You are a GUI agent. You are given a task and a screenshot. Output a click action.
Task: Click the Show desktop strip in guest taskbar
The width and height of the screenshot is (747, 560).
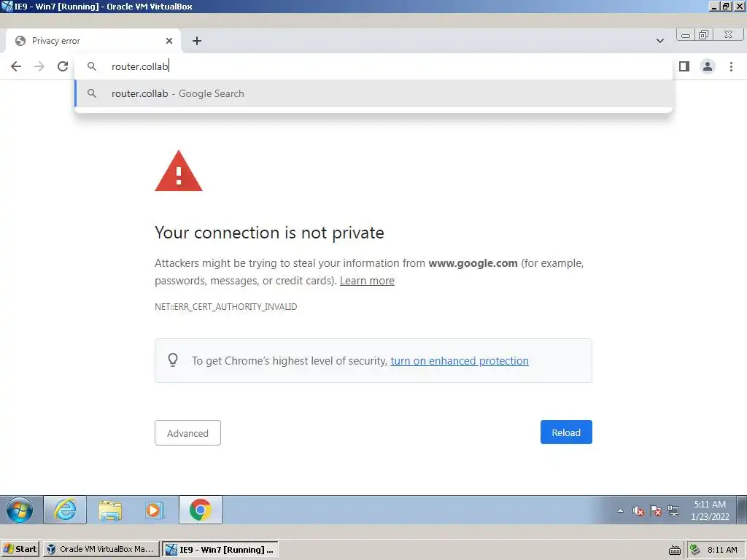741,510
